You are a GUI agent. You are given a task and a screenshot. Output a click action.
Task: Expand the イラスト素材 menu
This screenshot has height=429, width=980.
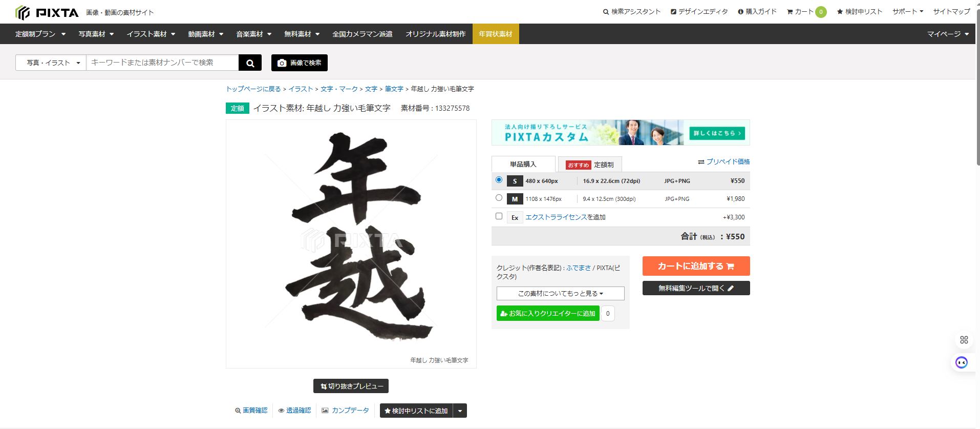coord(151,34)
